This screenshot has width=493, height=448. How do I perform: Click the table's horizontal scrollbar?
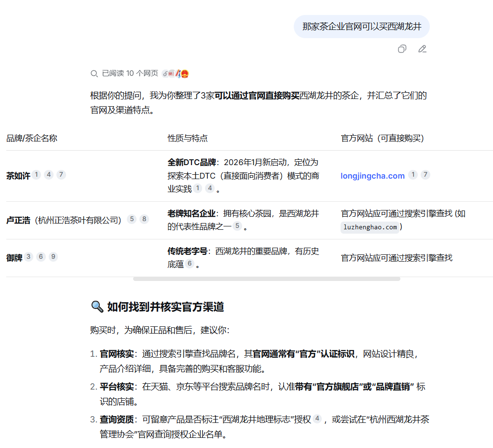pyautogui.click(x=267, y=279)
